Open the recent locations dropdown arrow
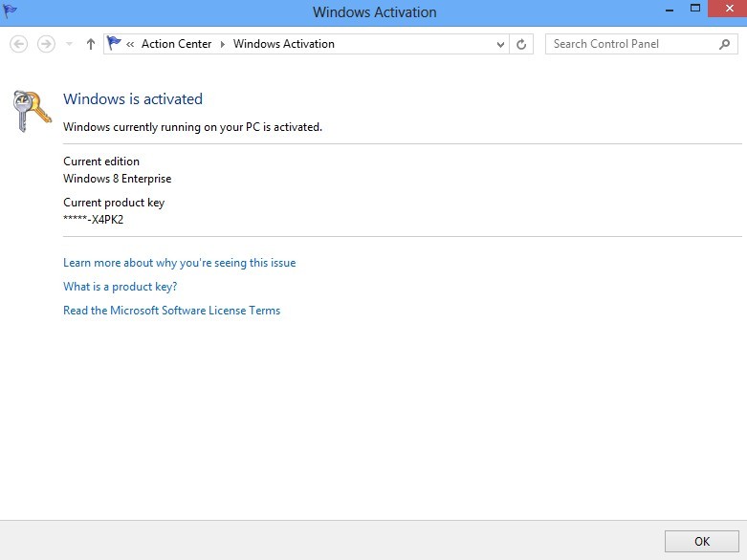Image resolution: width=747 pixels, height=560 pixels. pyautogui.click(x=69, y=44)
